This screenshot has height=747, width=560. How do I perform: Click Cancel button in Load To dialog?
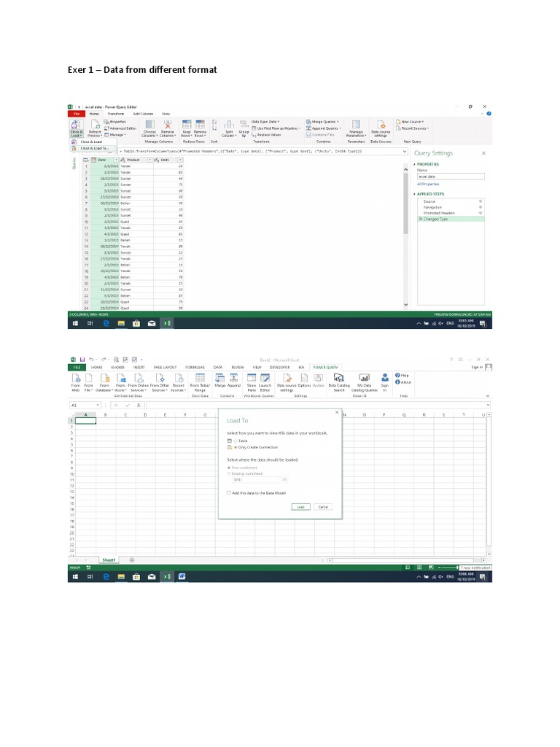[x=323, y=507]
